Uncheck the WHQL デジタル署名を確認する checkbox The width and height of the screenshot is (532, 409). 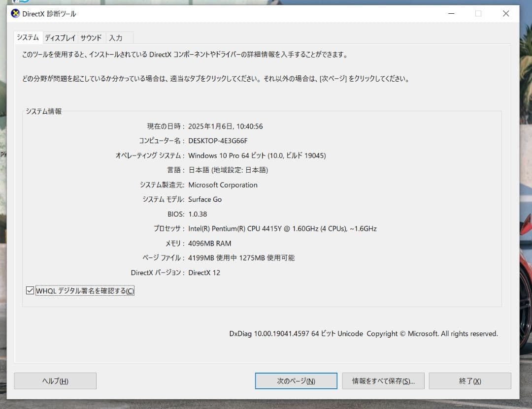31,291
